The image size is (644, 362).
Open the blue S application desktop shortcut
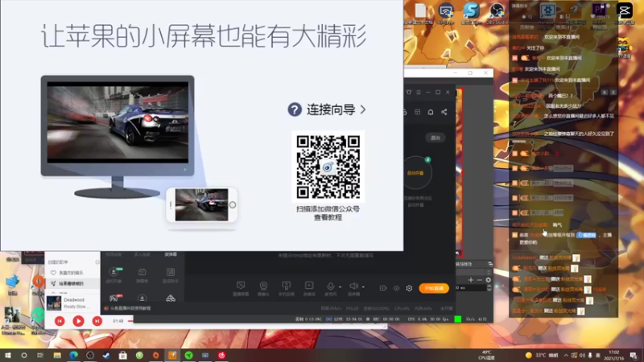471,13
